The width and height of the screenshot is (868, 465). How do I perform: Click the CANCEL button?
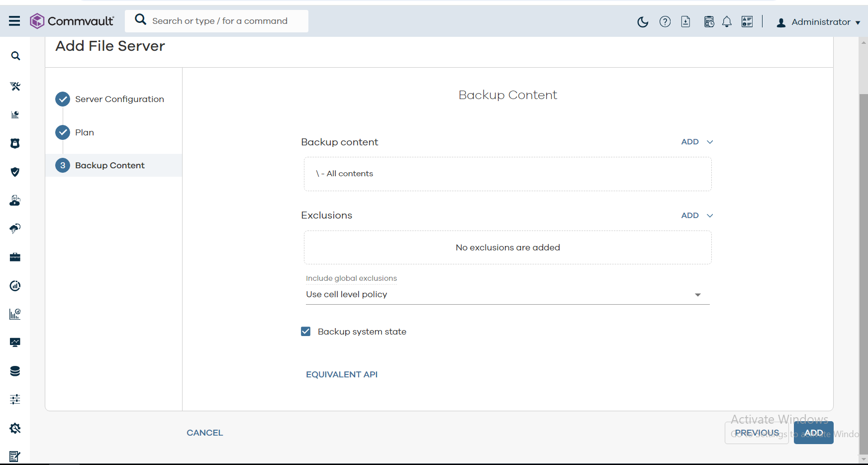pos(204,433)
